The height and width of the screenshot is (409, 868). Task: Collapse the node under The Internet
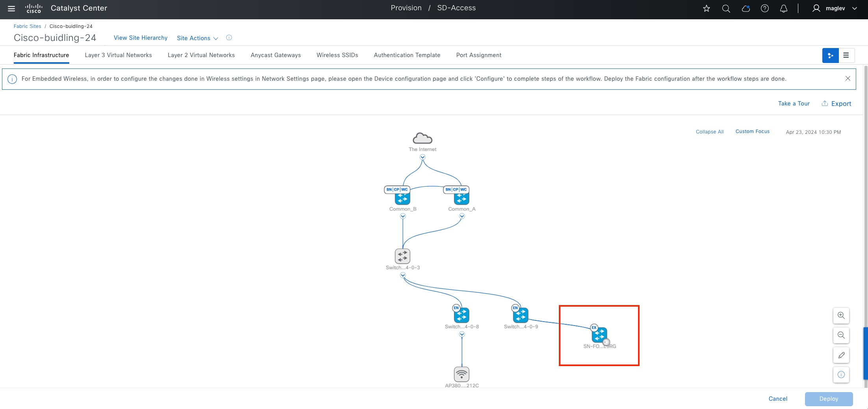point(423,157)
